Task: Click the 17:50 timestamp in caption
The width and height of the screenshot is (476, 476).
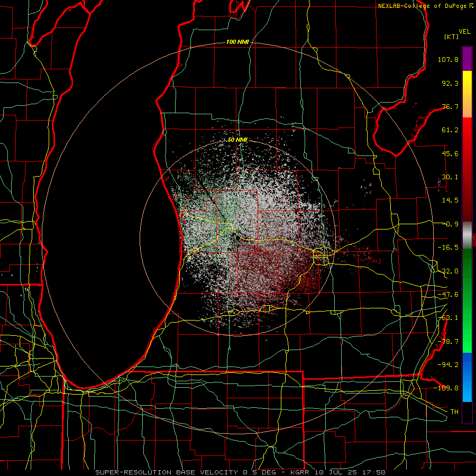Action: pyautogui.click(x=375, y=472)
